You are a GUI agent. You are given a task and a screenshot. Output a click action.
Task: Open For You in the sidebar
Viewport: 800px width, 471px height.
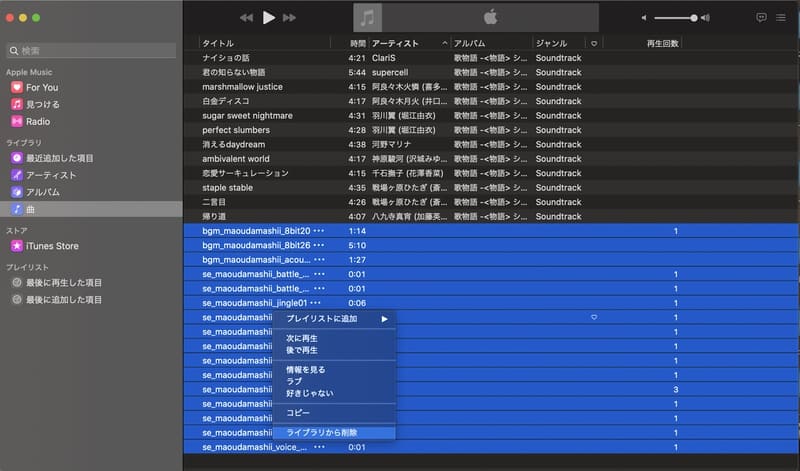(x=42, y=87)
